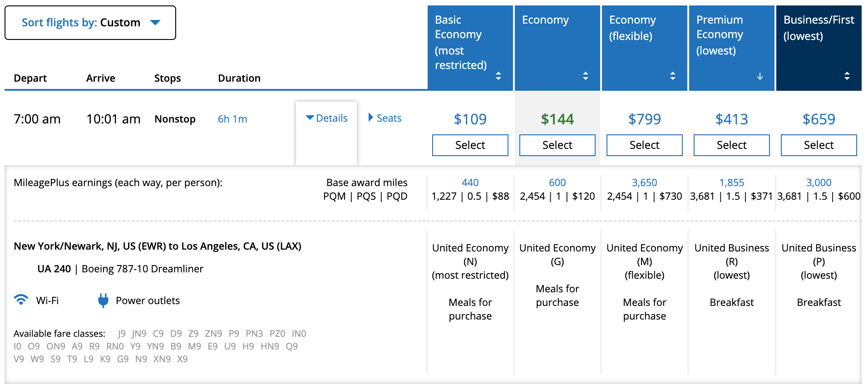Click the 7:00 am departure time

(37, 119)
